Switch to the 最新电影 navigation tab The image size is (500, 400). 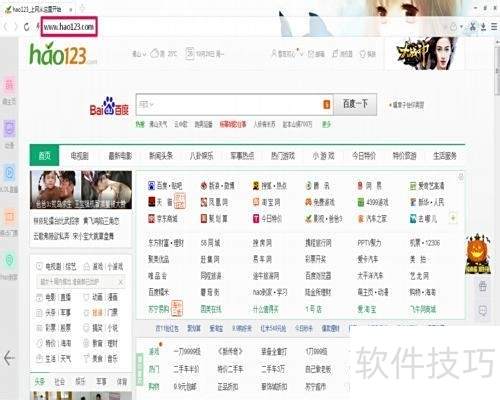coord(120,156)
